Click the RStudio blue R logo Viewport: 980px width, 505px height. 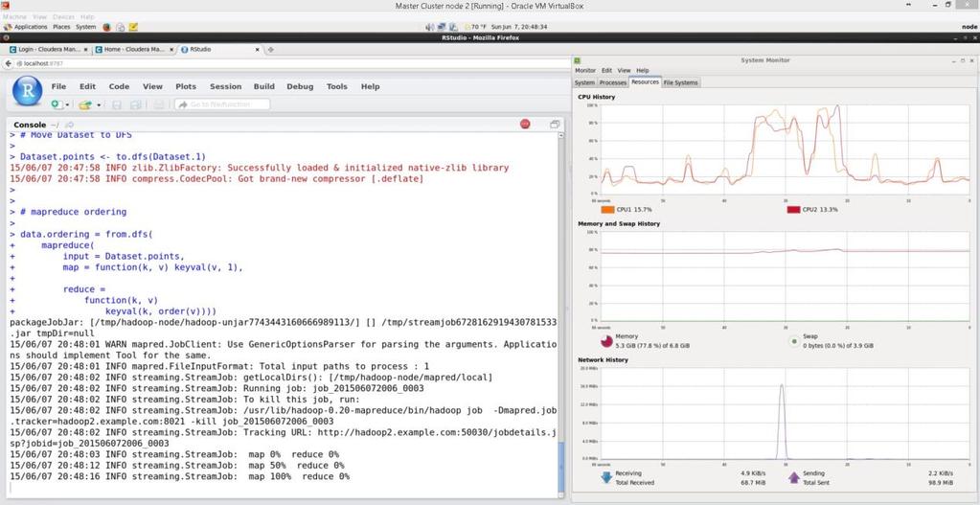coord(28,91)
